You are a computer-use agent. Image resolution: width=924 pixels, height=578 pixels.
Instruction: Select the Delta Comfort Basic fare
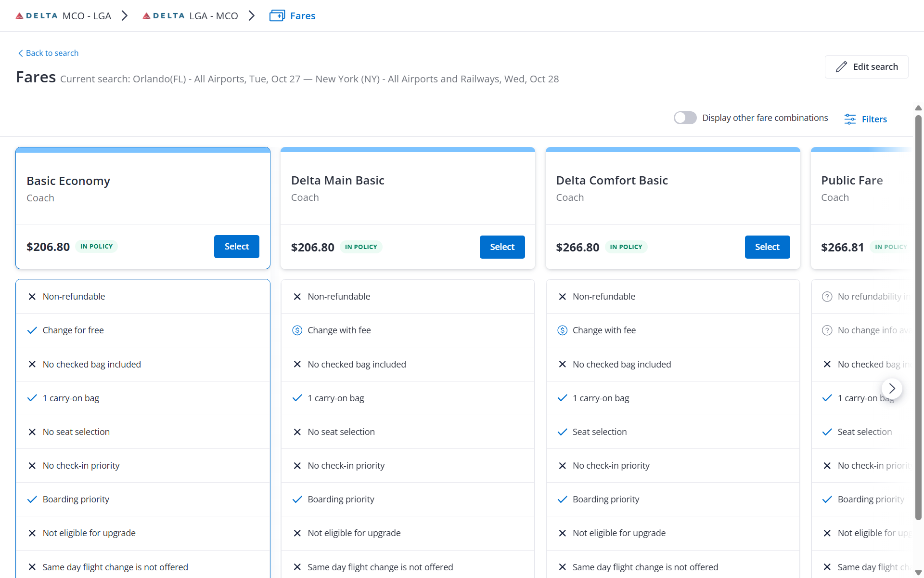tap(767, 247)
